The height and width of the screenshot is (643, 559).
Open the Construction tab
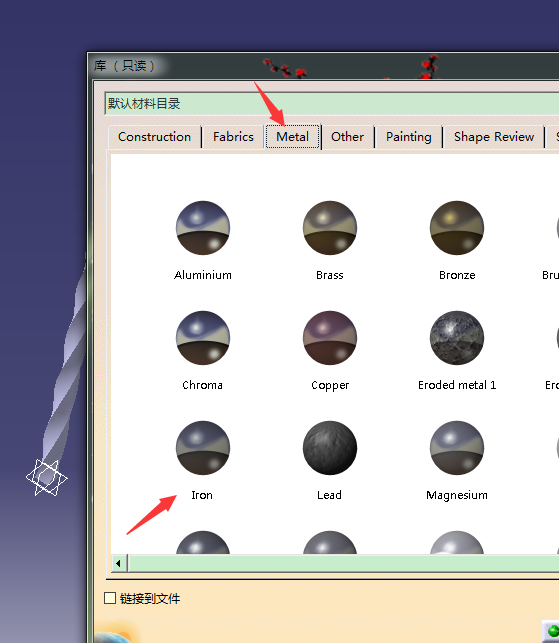155,137
